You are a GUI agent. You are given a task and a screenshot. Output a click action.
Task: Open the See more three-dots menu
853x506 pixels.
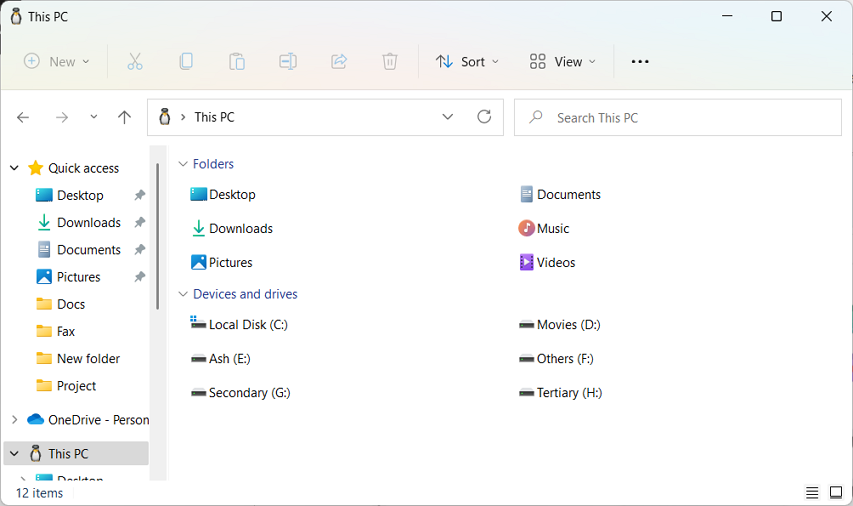[640, 61]
